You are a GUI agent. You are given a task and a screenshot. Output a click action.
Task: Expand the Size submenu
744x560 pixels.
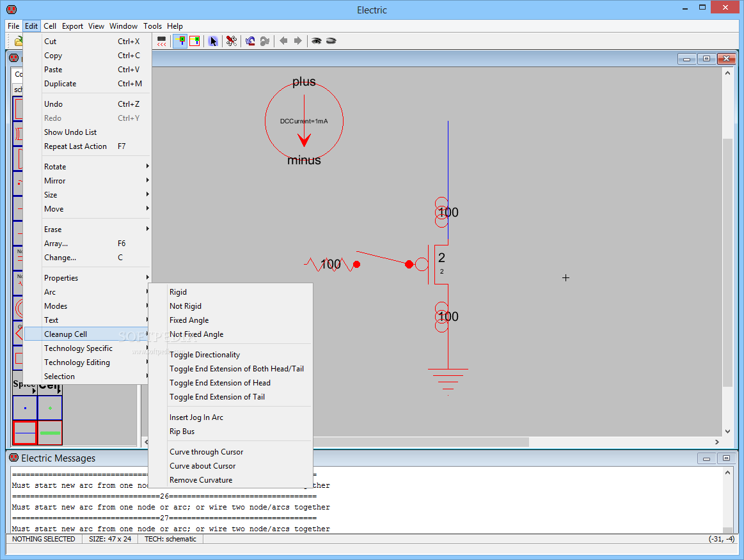point(87,195)
